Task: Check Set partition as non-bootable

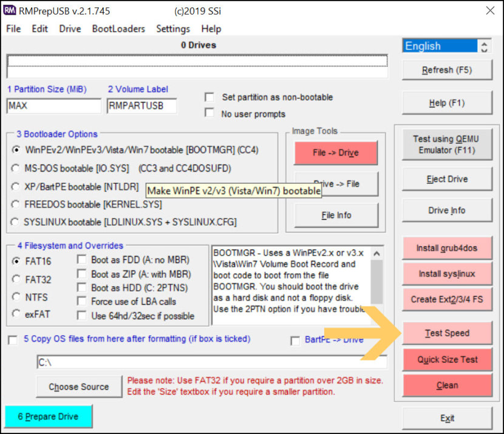Action: 209,97
